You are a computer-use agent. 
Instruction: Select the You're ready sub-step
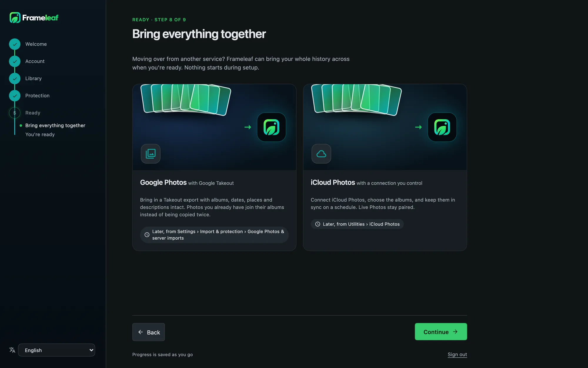tap(40, 135)
